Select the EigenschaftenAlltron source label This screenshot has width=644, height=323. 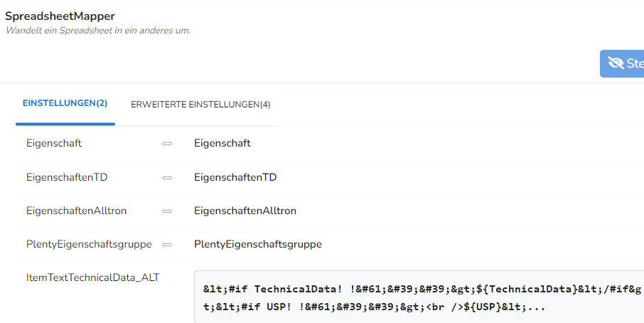[76, 211]
